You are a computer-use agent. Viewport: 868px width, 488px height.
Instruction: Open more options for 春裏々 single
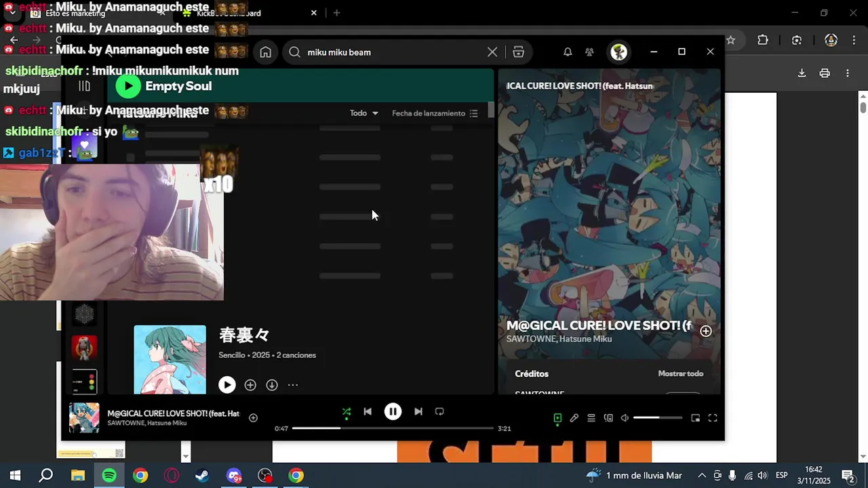pyautogui.click(x=293, y=385)
